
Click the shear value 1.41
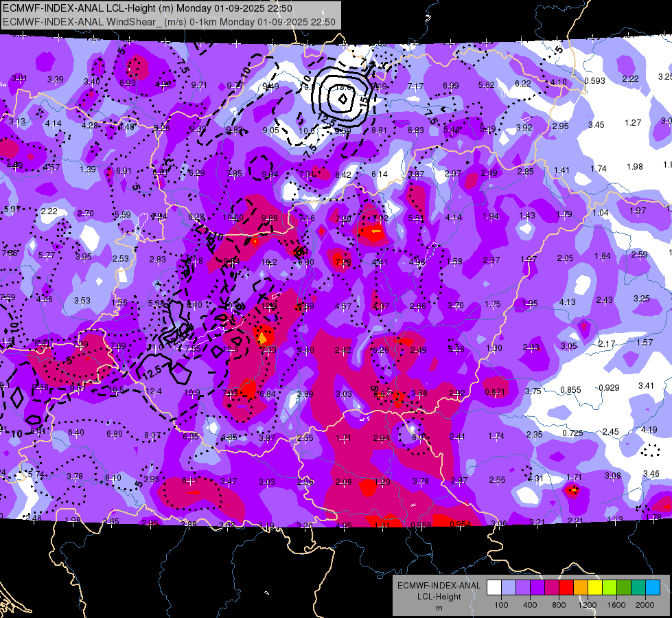tap(562, 170)
